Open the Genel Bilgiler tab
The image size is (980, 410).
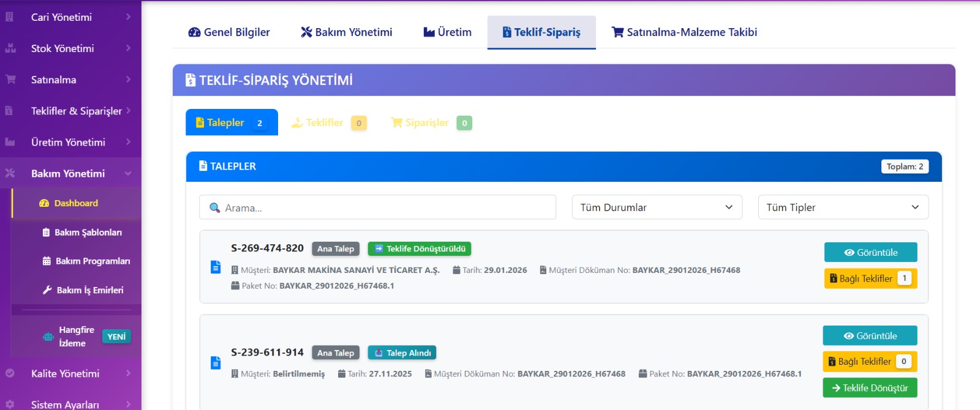[229, 32]
